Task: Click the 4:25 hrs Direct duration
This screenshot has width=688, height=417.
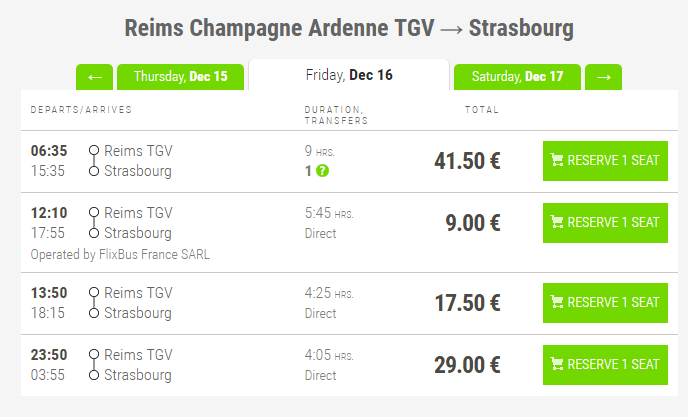Action: point(328,303)
